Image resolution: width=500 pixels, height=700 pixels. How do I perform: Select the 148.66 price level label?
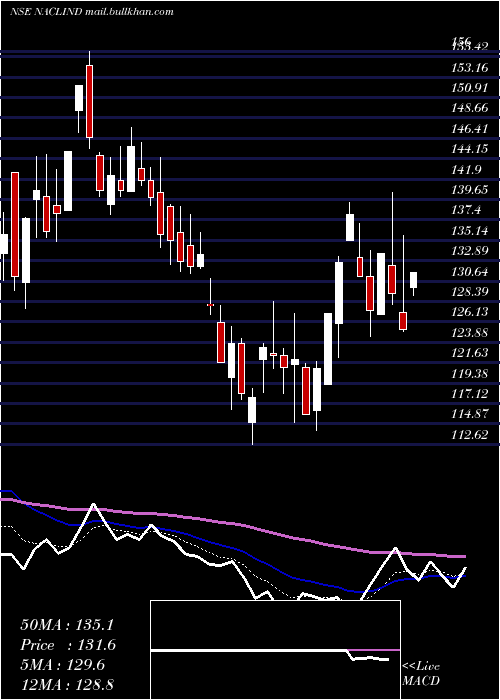pyautogui.click(x=469, y=108)
